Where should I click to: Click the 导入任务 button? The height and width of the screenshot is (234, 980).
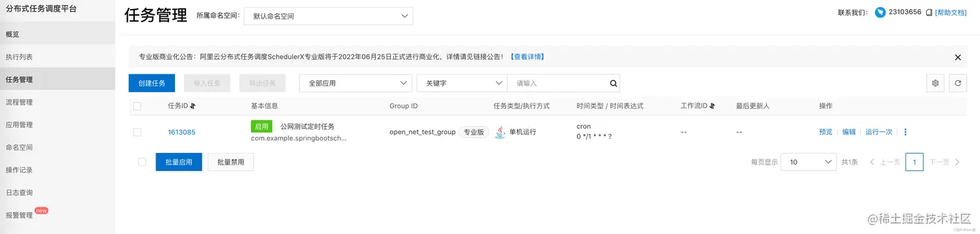(x=207, y=83)
